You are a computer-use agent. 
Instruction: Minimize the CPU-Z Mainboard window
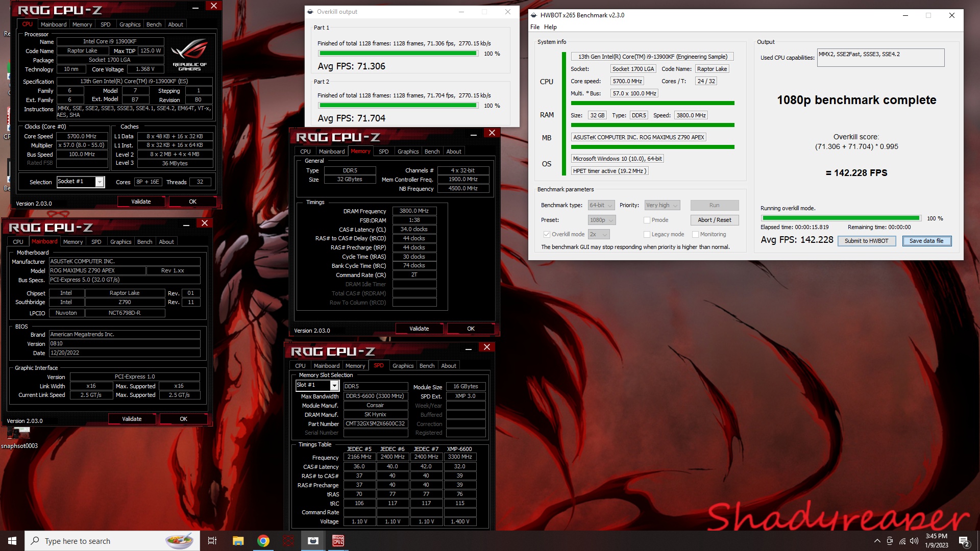click(187, 224)
